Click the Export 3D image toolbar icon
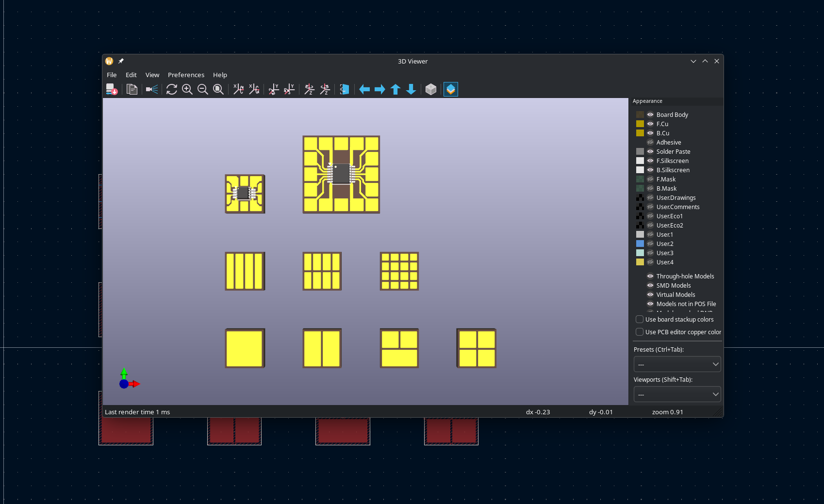Viewport: 824px width, 504px height. click(112, 89)
